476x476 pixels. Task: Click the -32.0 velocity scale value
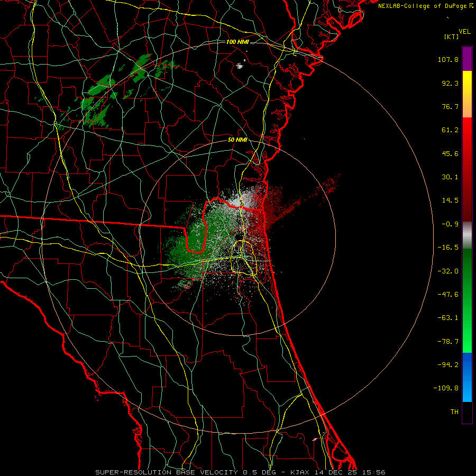(448, 271)
